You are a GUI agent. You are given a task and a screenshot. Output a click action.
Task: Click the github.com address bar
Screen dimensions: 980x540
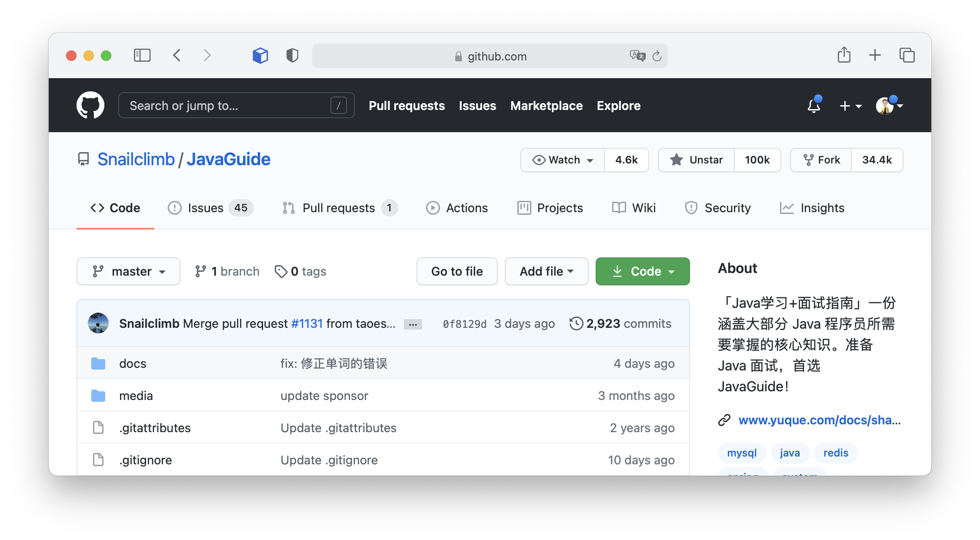[x=490, y=56]
